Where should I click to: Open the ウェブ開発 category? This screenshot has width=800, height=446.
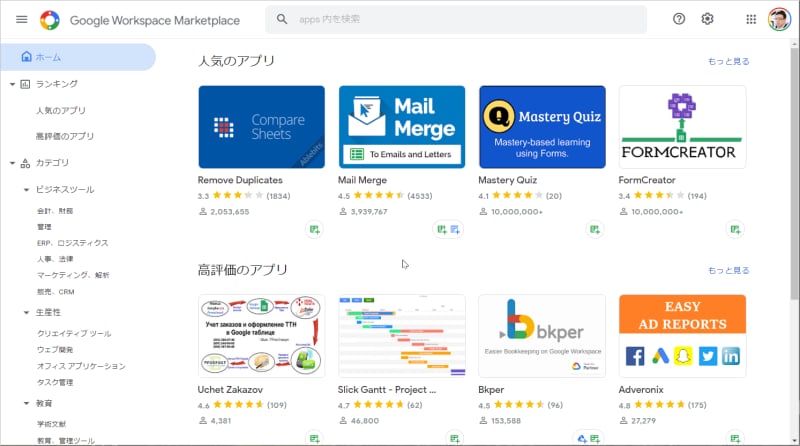pyautogui.click(x=55, y=350)
